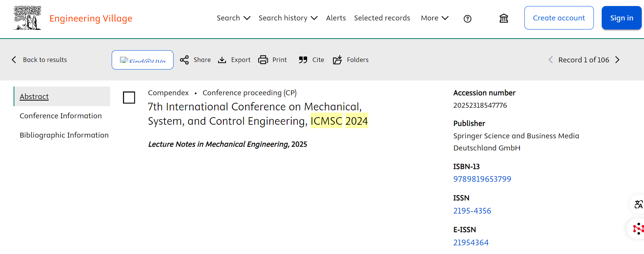The width and height of the screenshot is (644, 254).
Task: Click the Folders icon
Action: 337,60
